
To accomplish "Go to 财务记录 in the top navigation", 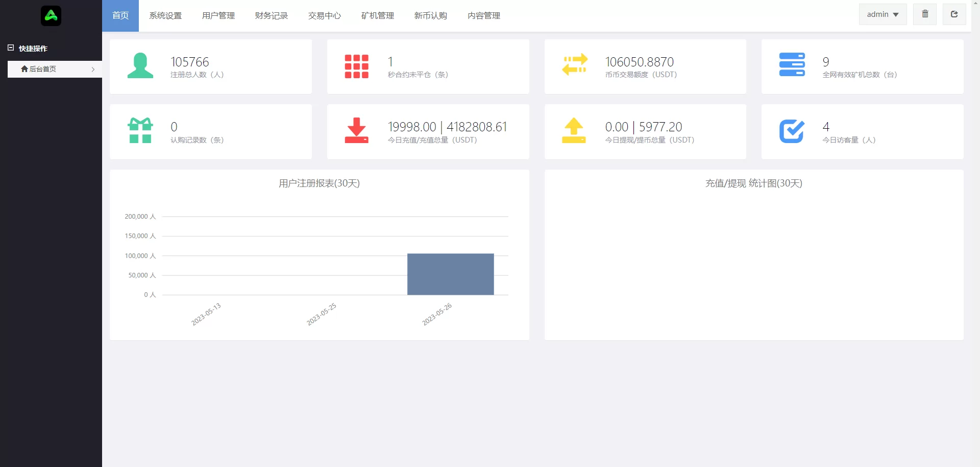I will (x=272, y=16).
